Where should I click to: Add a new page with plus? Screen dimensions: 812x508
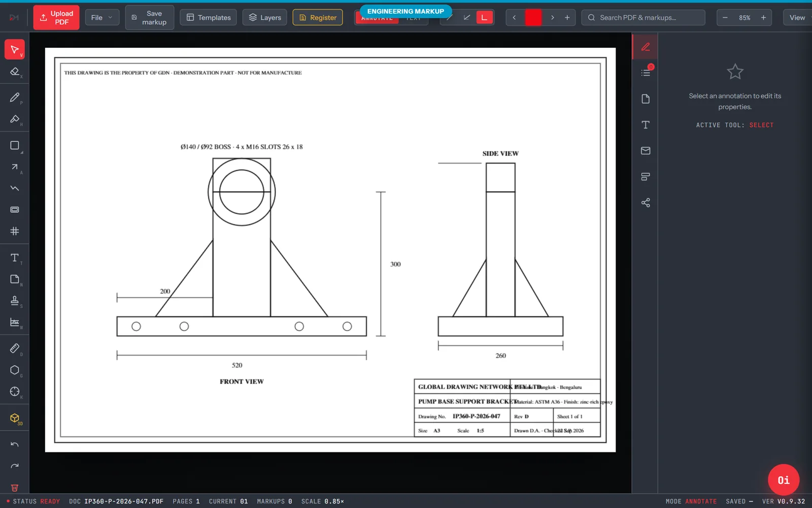click(x=567, y=17)
